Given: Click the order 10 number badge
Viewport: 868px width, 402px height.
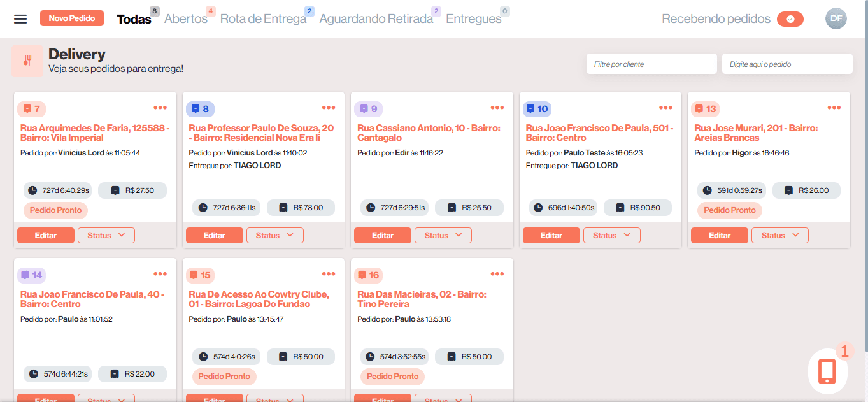Looking at the screenshot, I should [x=537, y=109].
